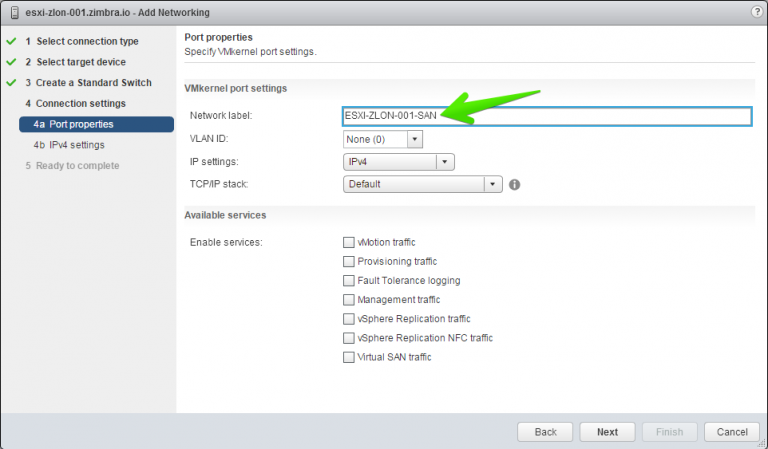
Task: Go back with the Back button
Action: coord(545,432)
